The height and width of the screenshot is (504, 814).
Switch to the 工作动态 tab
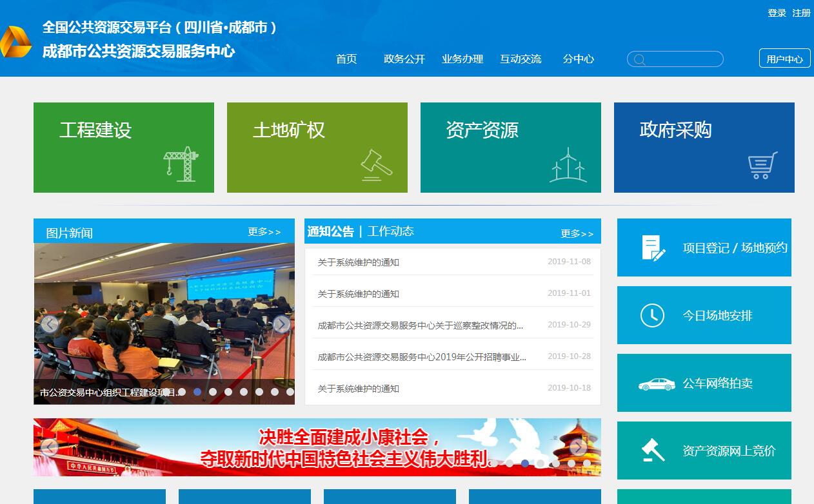pyautogui.click(x=391, y=231)
